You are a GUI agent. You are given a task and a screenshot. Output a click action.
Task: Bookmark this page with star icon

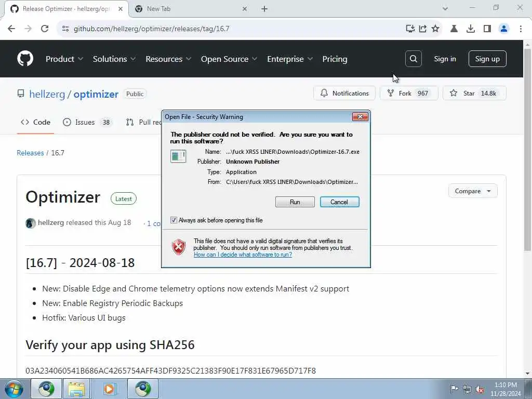pos(435,29)
